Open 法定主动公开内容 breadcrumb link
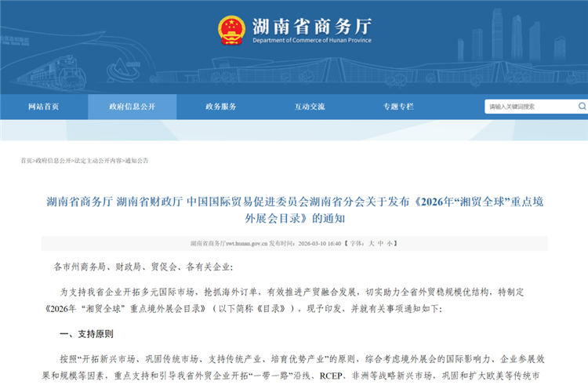Screen dimensions: 588x385 (x=98, y=161)
